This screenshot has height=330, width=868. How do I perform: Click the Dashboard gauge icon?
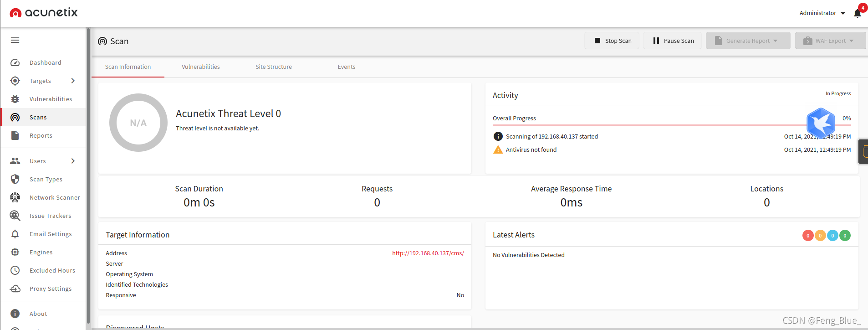[15, 62]
